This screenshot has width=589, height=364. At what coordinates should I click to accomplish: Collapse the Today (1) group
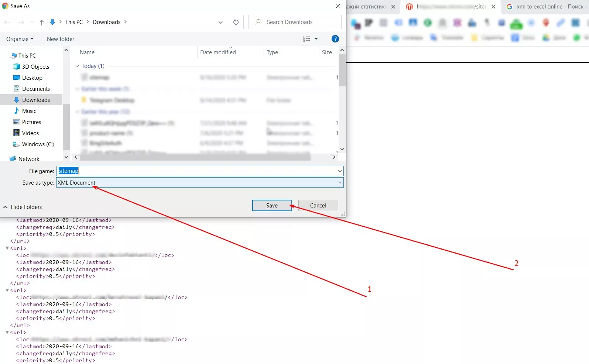(x=77, y=66)
